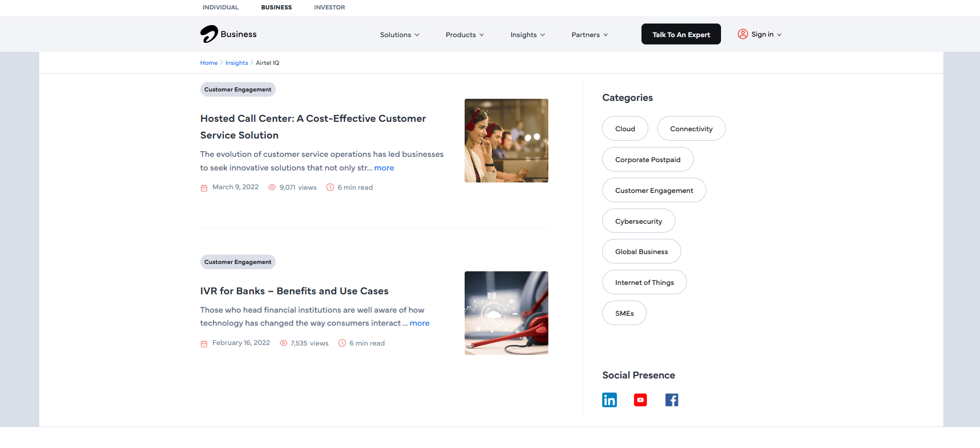Switch to the Business tab
Viewport: 980px width, 448px height.
click(277, 7)
